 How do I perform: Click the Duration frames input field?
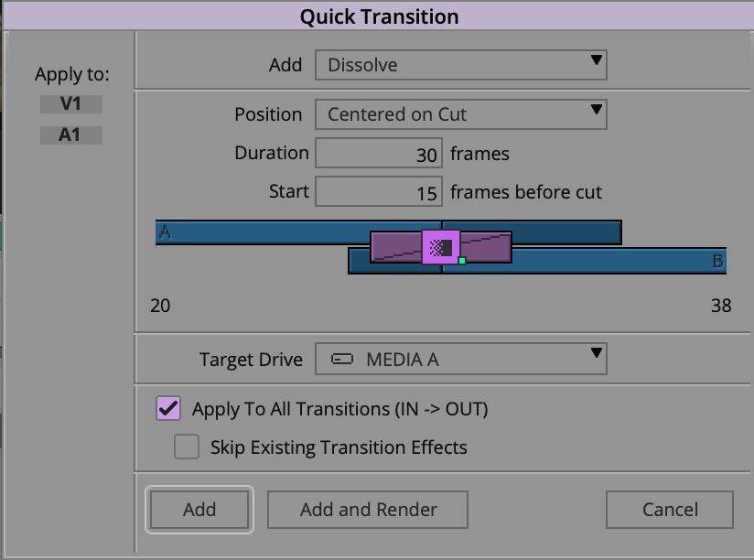pos(379,154)
